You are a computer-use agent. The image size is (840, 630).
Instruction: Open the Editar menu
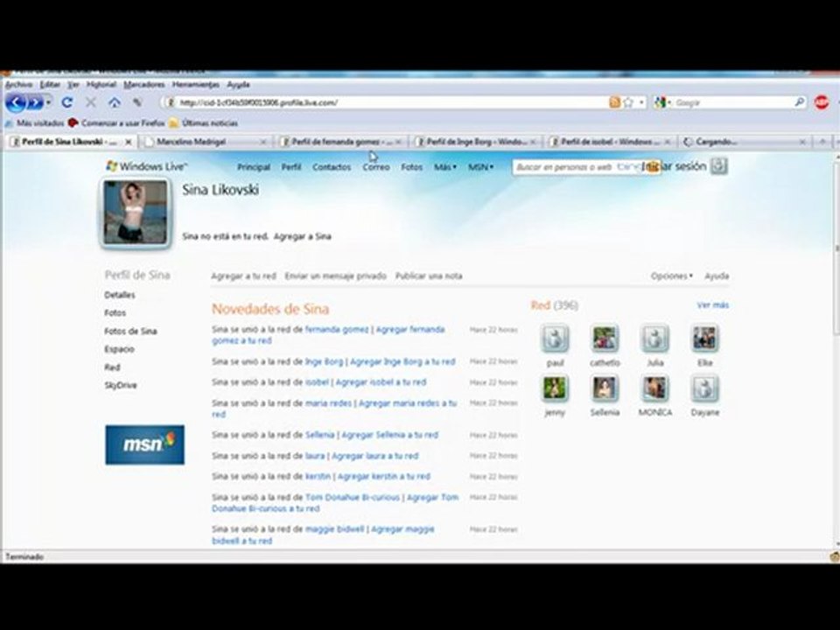[50, 85]
